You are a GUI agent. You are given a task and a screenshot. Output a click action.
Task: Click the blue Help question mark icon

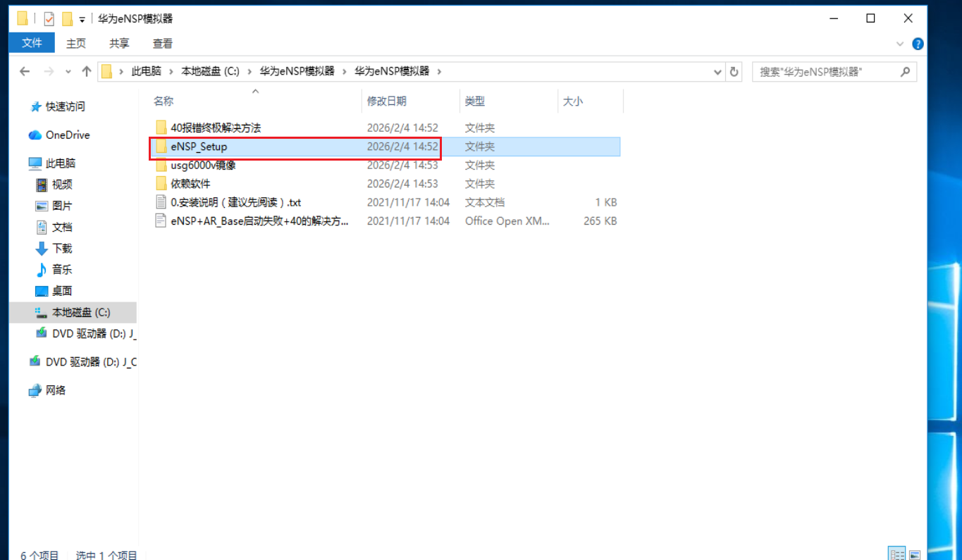918,44
